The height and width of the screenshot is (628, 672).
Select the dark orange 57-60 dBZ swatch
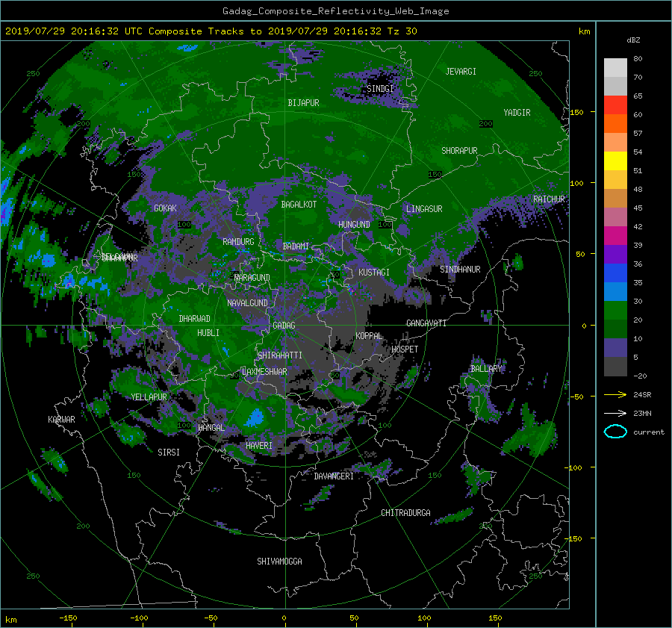point(615,124)
